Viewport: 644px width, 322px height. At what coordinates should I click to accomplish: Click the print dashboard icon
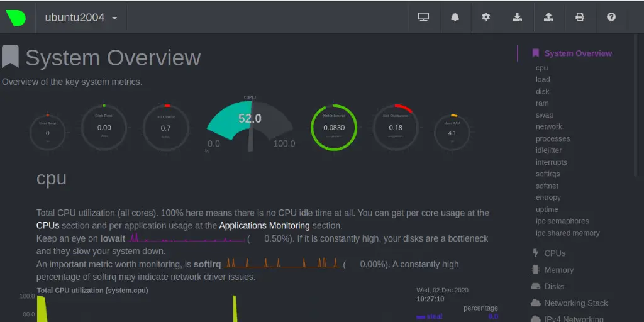click(x=579, y=17)
